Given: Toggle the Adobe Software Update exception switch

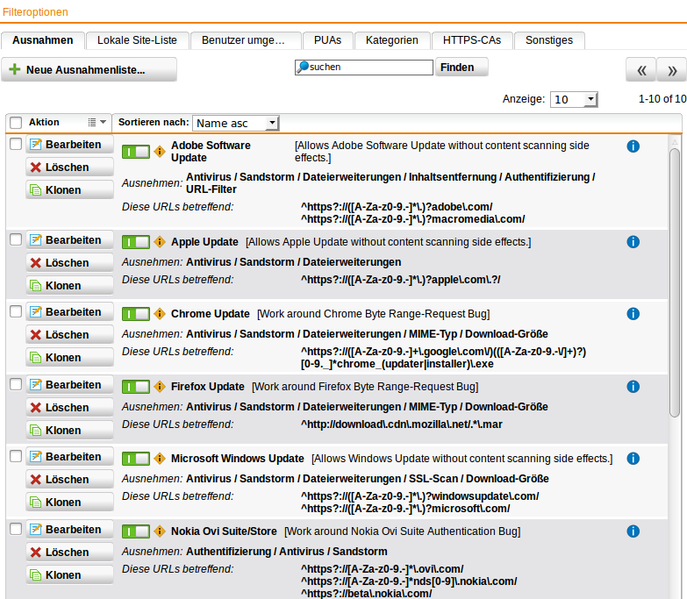Looking at the screenshot, I should click(x=135, y=152).
